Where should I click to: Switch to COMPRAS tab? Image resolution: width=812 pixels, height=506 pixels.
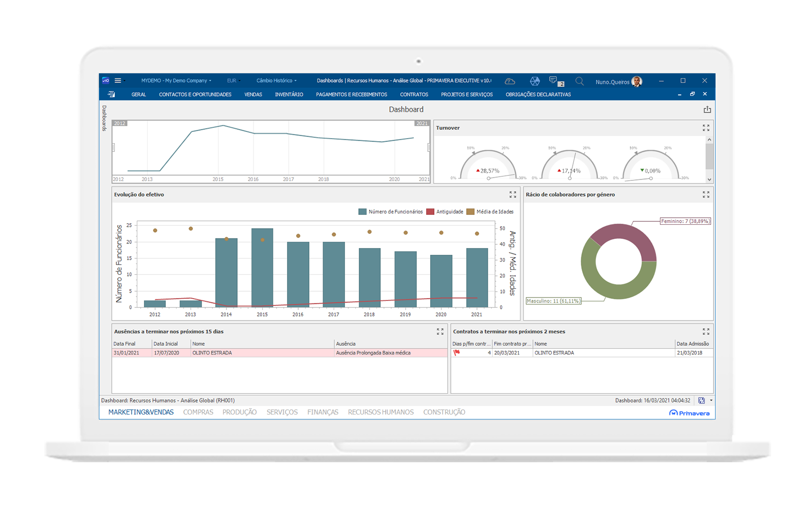coord(198,413)
